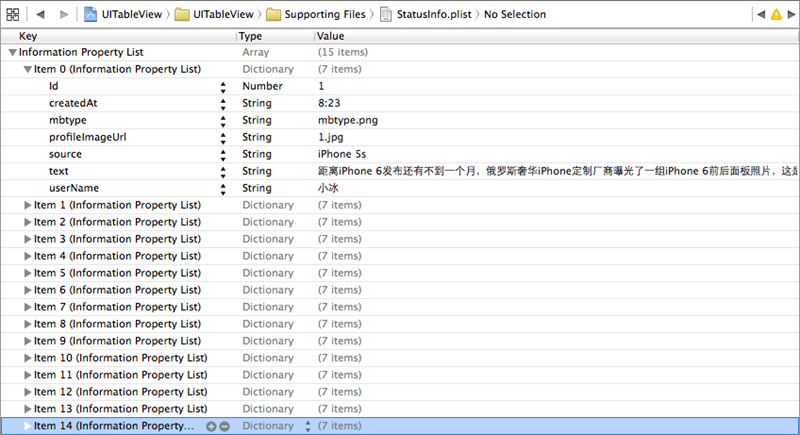The image size is (800, 435).
Task: Select the profileImageUrl key cell
Action: tap(87, 137)
